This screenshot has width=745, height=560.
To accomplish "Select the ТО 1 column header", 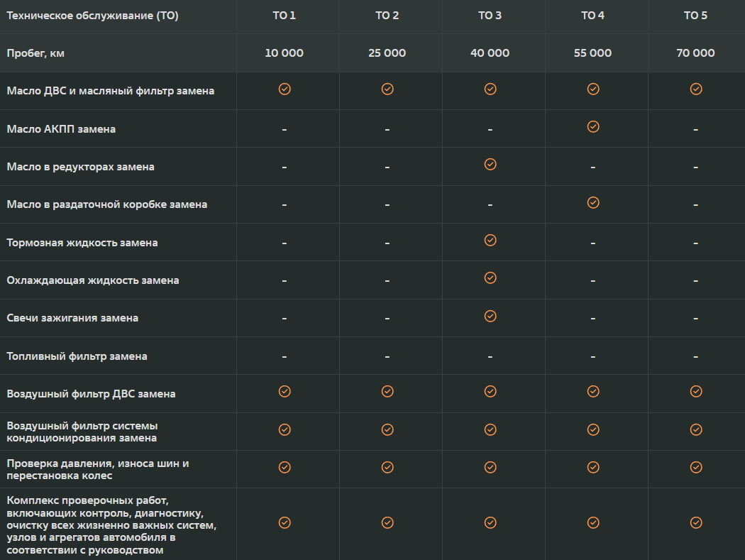I will [284, 15].
